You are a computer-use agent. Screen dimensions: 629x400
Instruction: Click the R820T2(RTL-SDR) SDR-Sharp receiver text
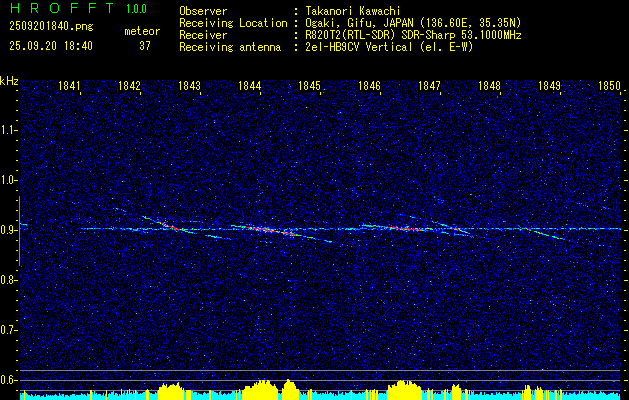click(x=413, y=35)
